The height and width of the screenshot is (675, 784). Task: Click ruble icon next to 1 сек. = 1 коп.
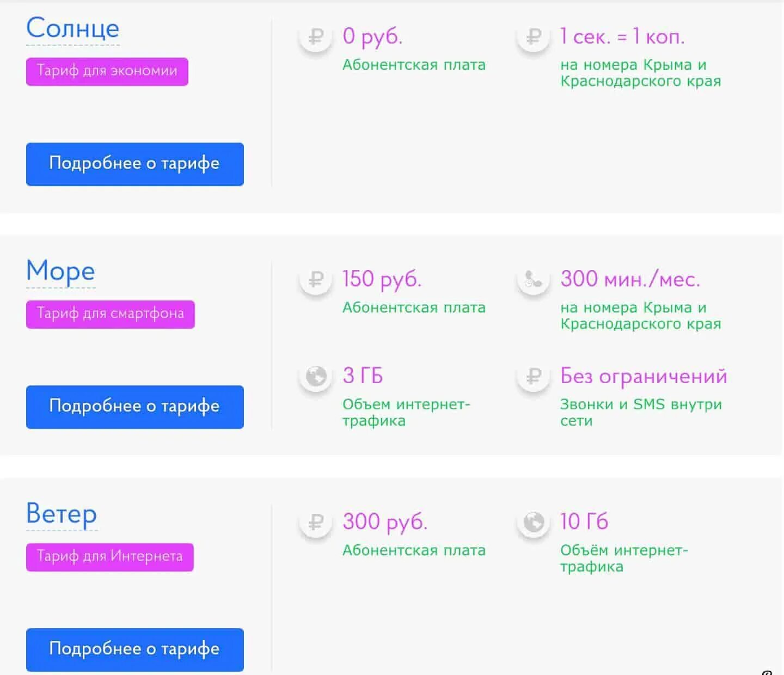click(534, 37)
